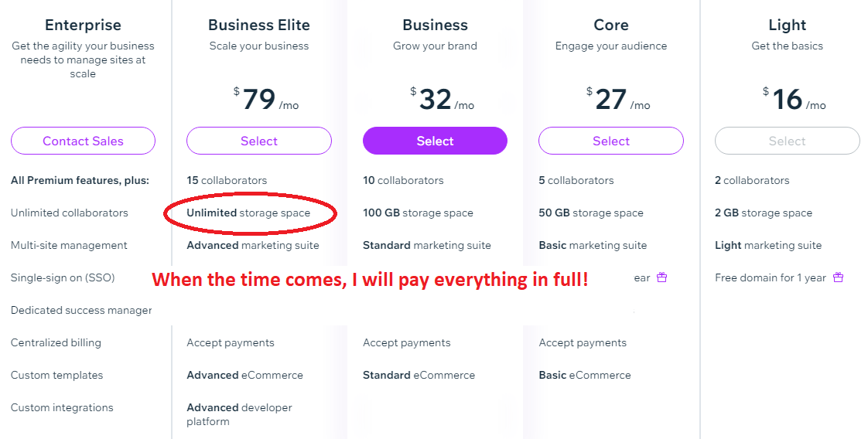This screenshot has width=868, height=439.
Task: Click the gift icon in Core column
Action: tap(661, 277)
